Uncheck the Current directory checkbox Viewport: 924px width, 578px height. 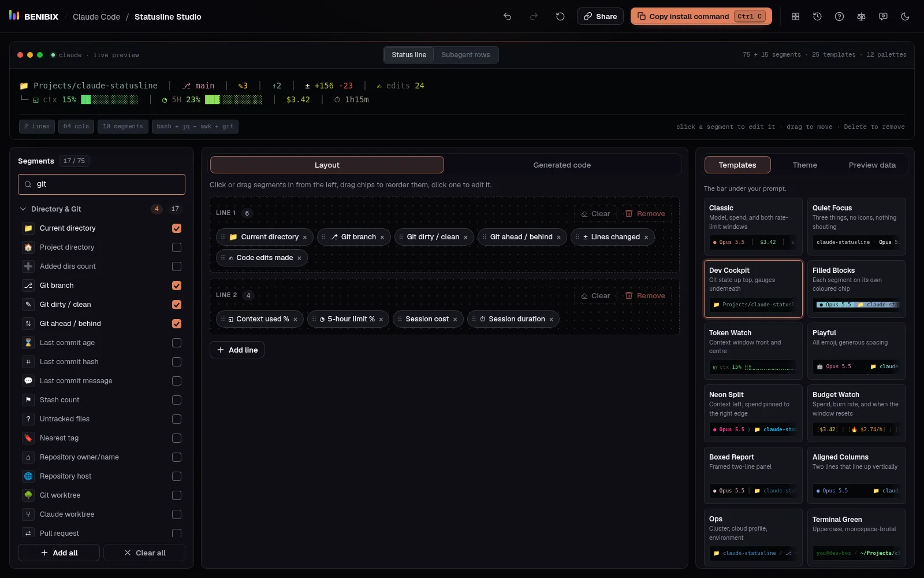177,228
